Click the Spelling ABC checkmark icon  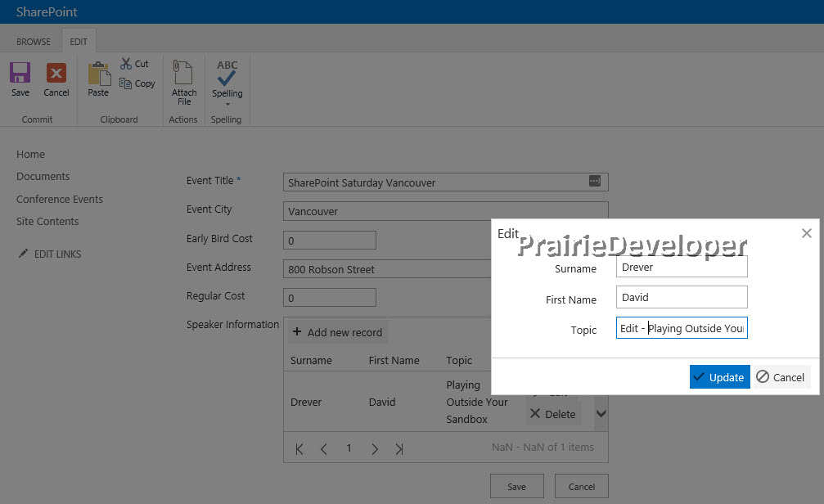coord(227,73)
